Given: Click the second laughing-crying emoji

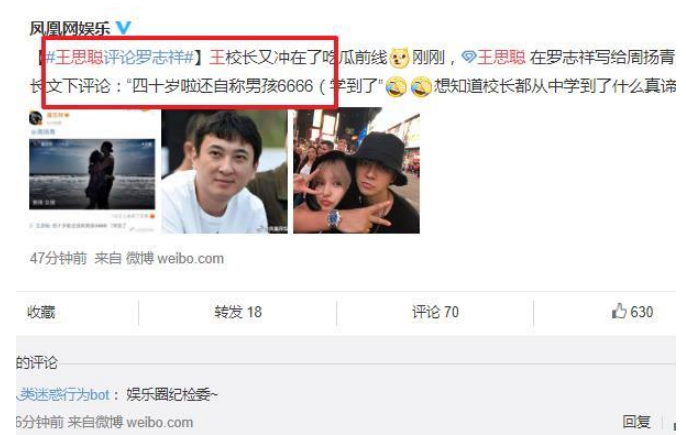Looking at the screenshot, I should pyautogui.click(x=420, y=86).
